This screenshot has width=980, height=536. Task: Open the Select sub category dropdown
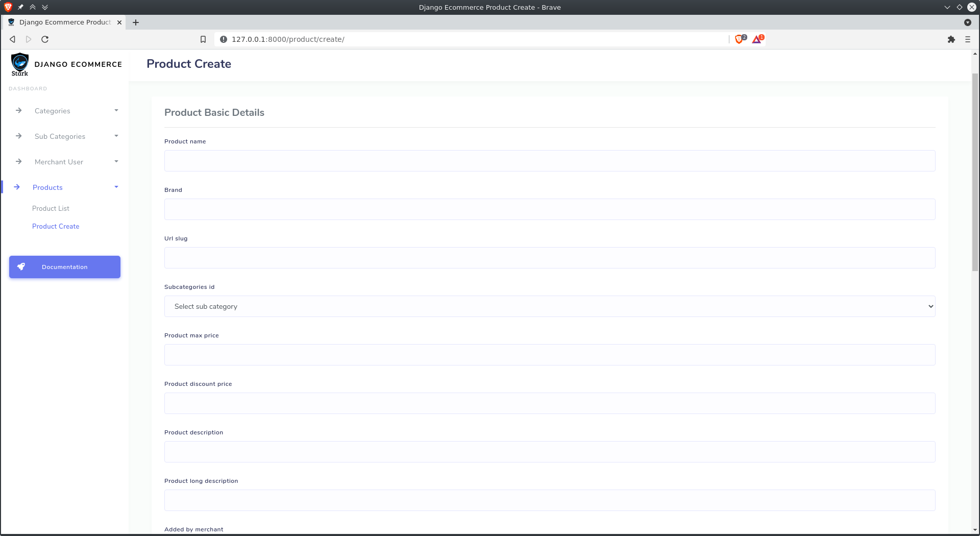549,306
